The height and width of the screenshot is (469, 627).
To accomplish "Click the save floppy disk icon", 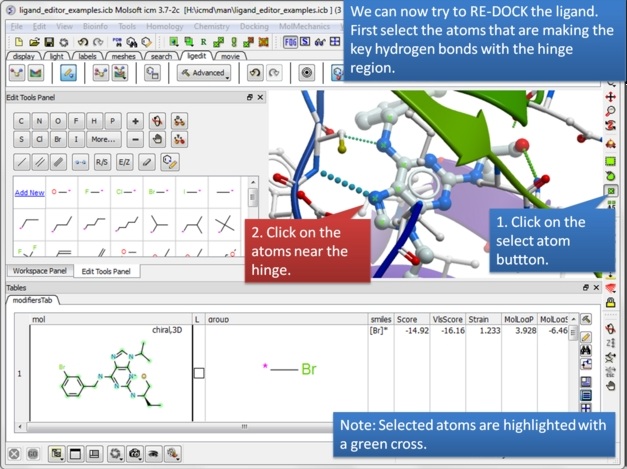I will click(49, 42).
